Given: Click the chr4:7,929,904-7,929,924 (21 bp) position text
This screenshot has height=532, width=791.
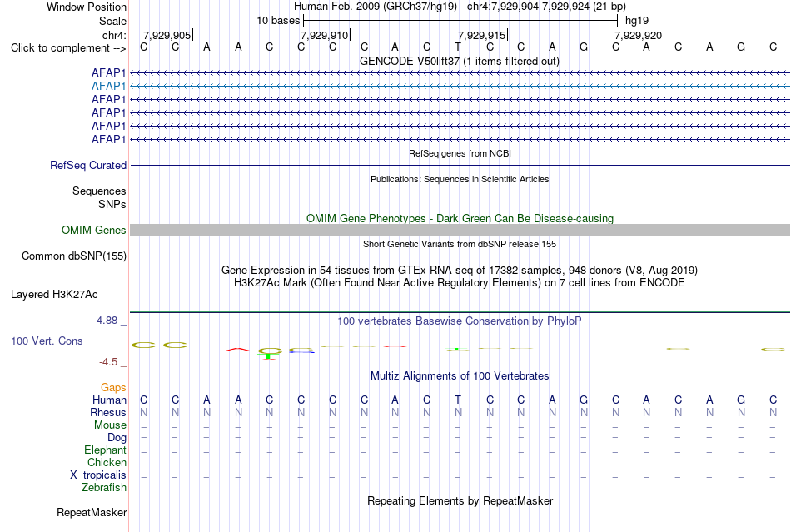Looking at the screenshot, I should coord(546,7).
